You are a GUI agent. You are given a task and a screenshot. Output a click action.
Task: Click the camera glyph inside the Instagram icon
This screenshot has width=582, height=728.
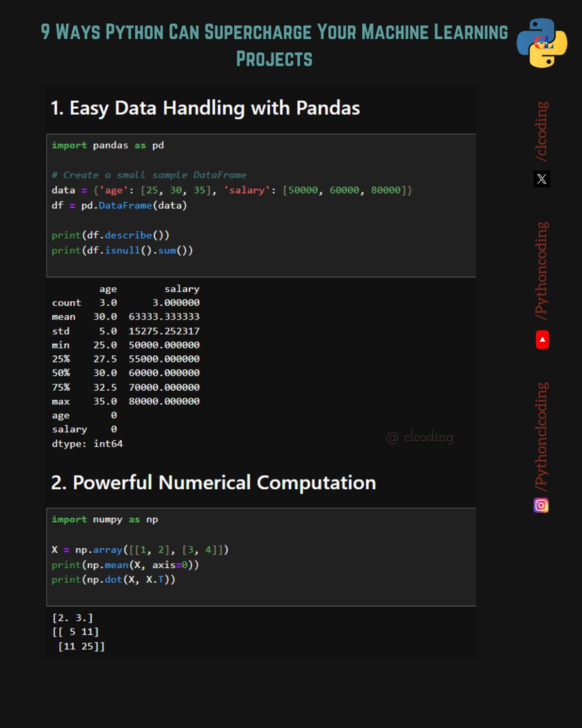(x=542, y=505)
